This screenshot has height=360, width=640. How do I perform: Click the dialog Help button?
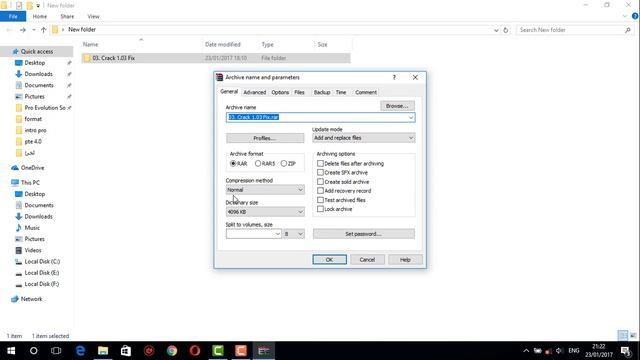tap(405, 260)
